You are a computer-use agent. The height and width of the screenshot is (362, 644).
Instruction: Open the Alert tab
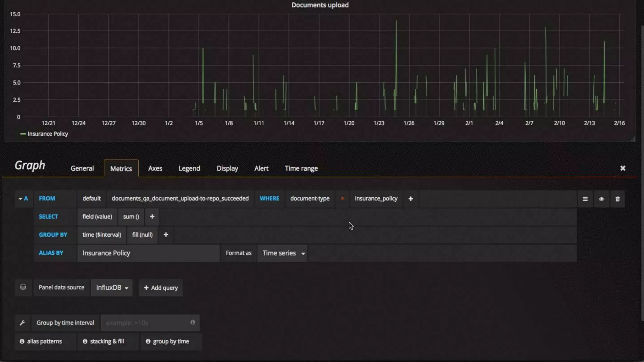click(261, 168)
